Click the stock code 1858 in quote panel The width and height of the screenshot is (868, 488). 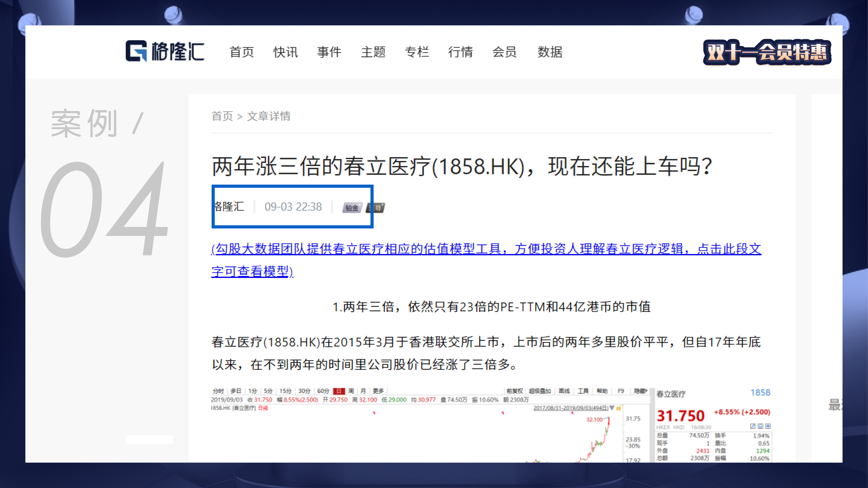(x=760, y=393)
